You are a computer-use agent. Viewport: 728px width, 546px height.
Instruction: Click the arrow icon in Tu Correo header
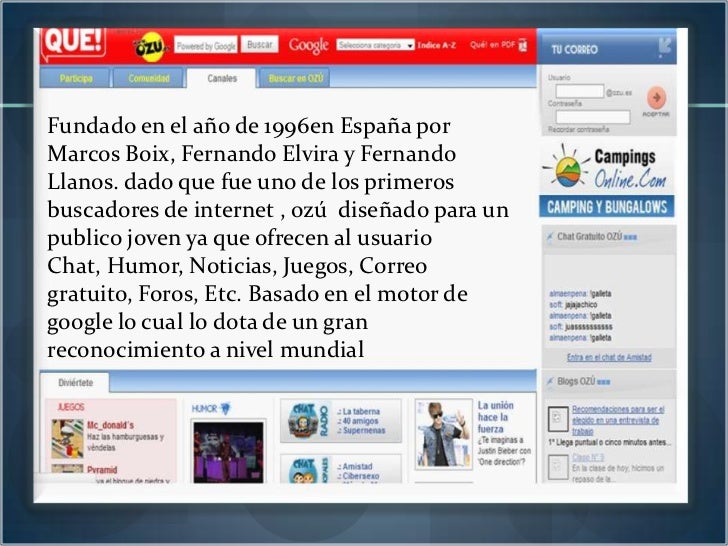pyautogui.click(x=665, y=47)
